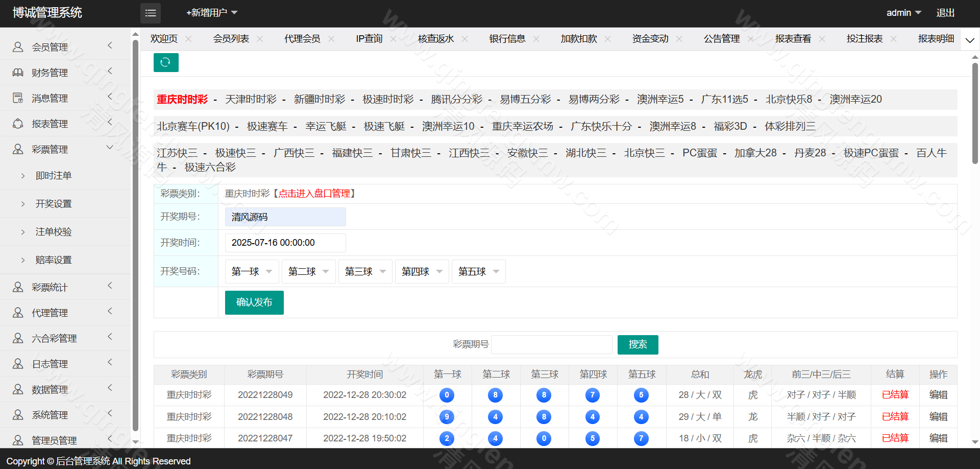Click 编辑 for issue 20221228049
The width and height of the screenshot is (980, 469).
[x=938, y=395]
